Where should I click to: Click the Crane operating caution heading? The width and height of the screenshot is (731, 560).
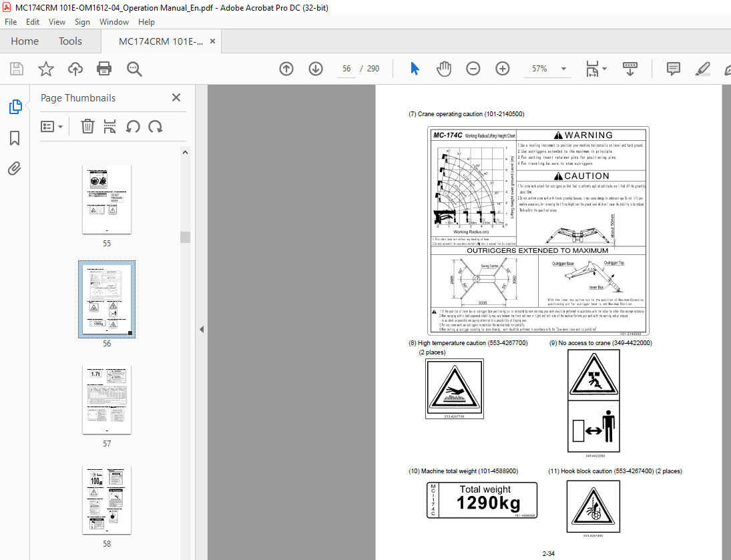(466, 113)
